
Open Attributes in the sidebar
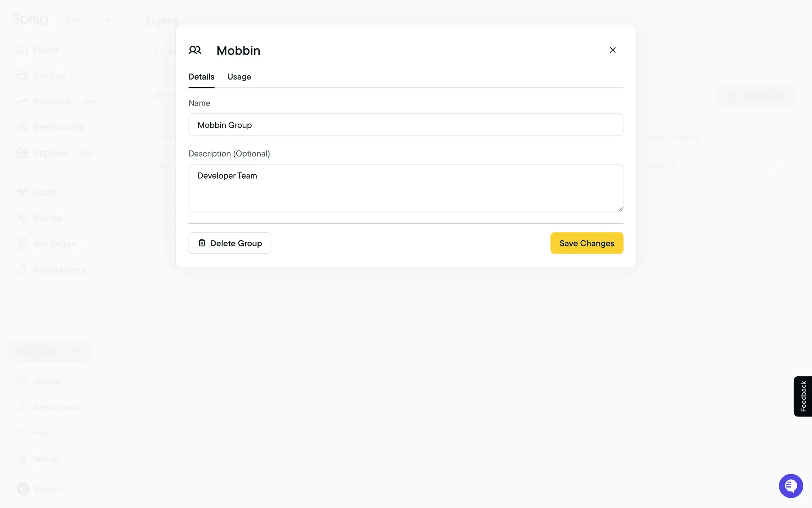[x=54, y=244]
